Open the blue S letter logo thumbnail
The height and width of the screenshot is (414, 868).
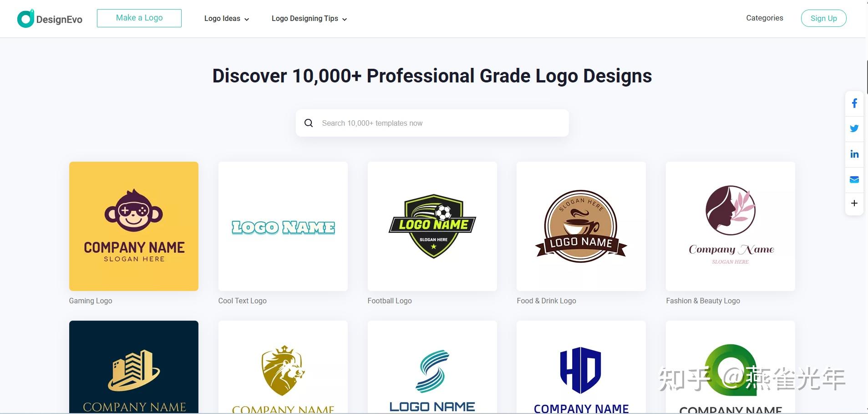point(432,367)
